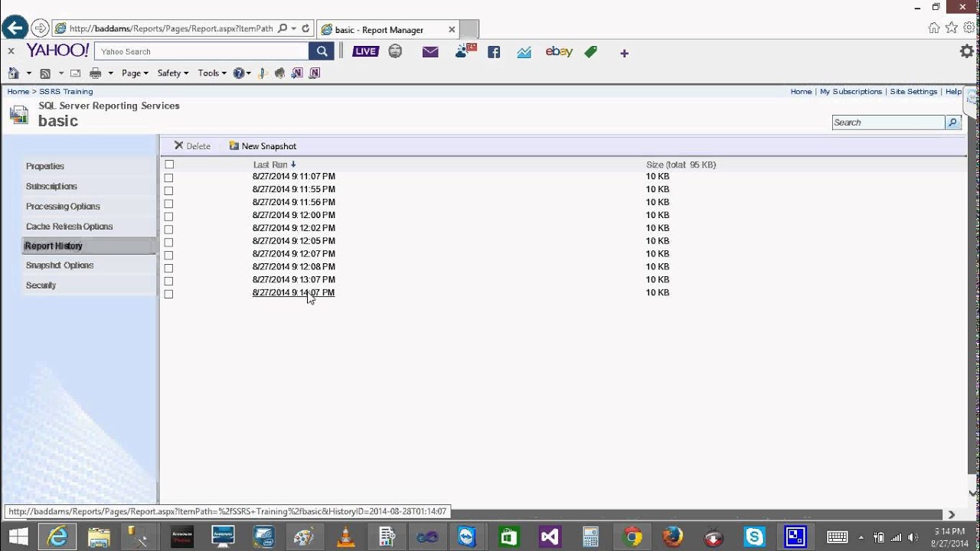Click the browser forward arrow button
Image resolution: width=980 pixels, height=551 pixels.
click(40, 29)
